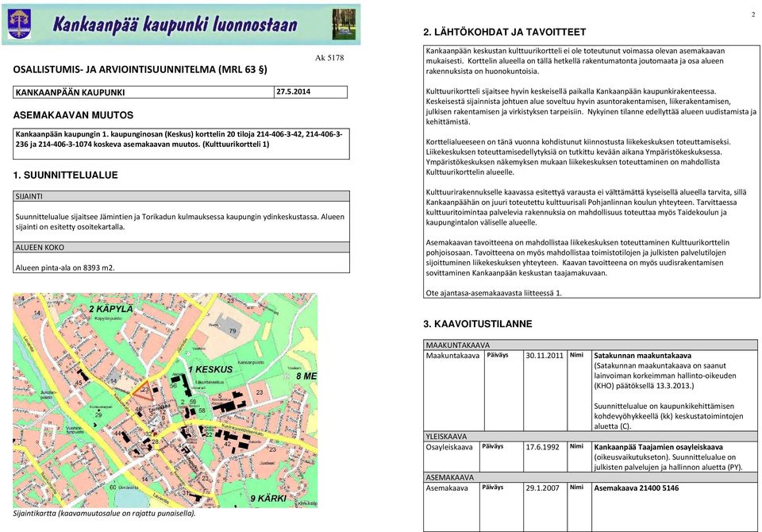Select the document code 'Ak 5178'
Image resolution: width=762 pixels, height=532 pixels.
point(329,57)
